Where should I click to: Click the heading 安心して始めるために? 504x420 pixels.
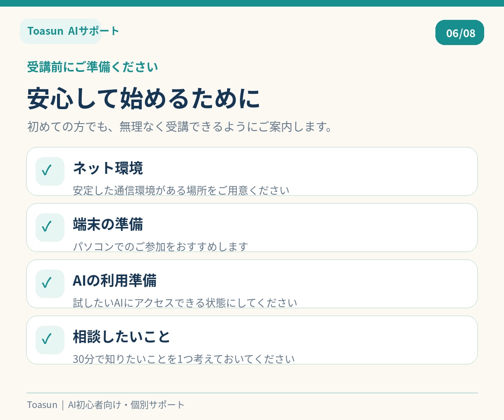[x=144, y=99]
